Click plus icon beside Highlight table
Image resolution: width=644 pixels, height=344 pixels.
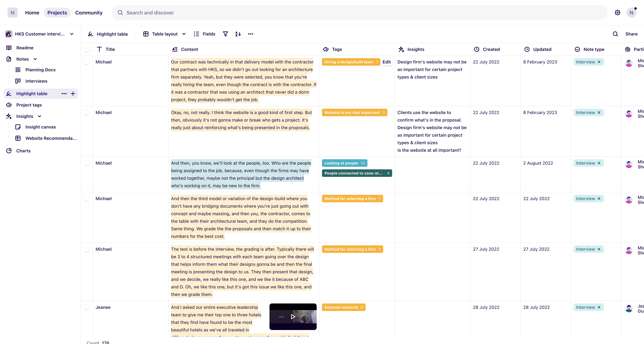(73, 94)
